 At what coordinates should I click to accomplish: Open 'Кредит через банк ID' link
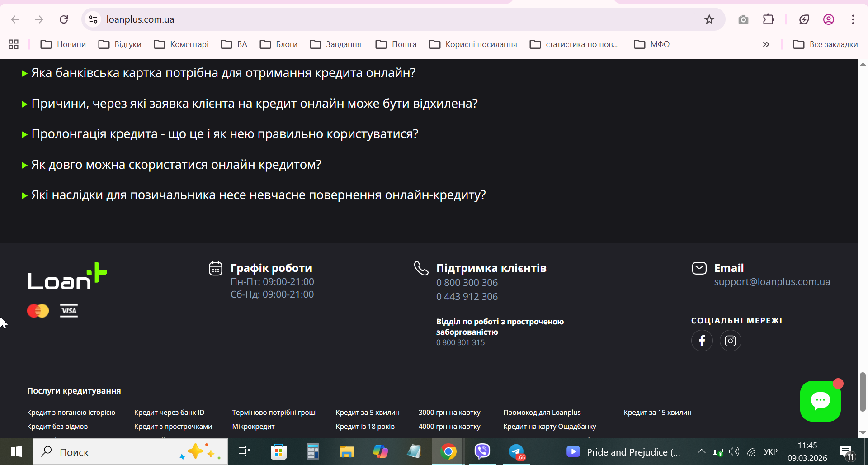click(170, 413)
